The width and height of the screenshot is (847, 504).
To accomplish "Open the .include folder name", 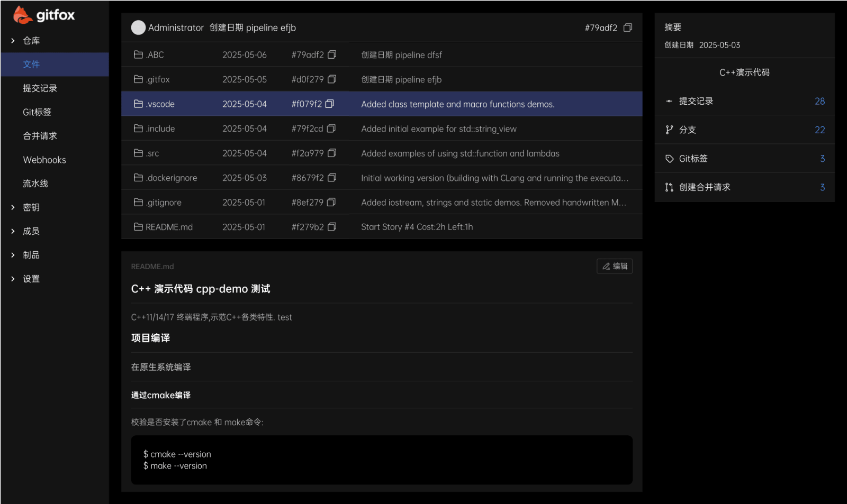I will coord(160,129).
